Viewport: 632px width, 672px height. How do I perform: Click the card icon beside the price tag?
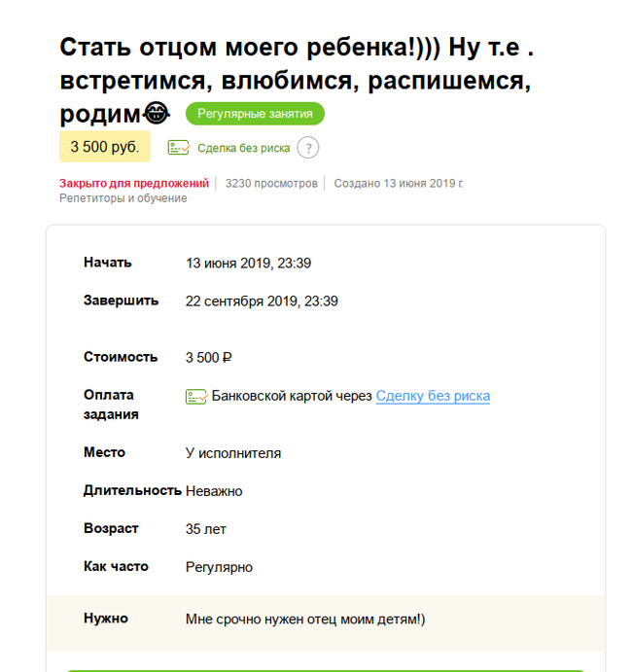[x=178, y=148]
